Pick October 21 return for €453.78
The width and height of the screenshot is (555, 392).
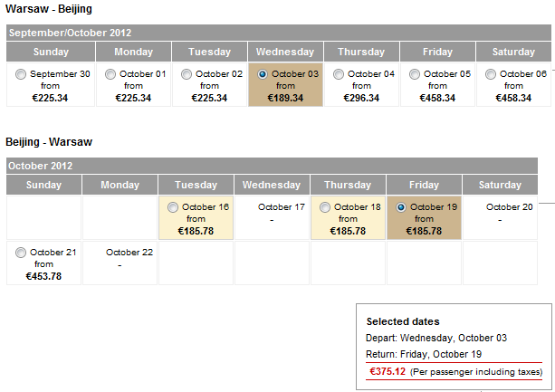(x=21, y=253)
